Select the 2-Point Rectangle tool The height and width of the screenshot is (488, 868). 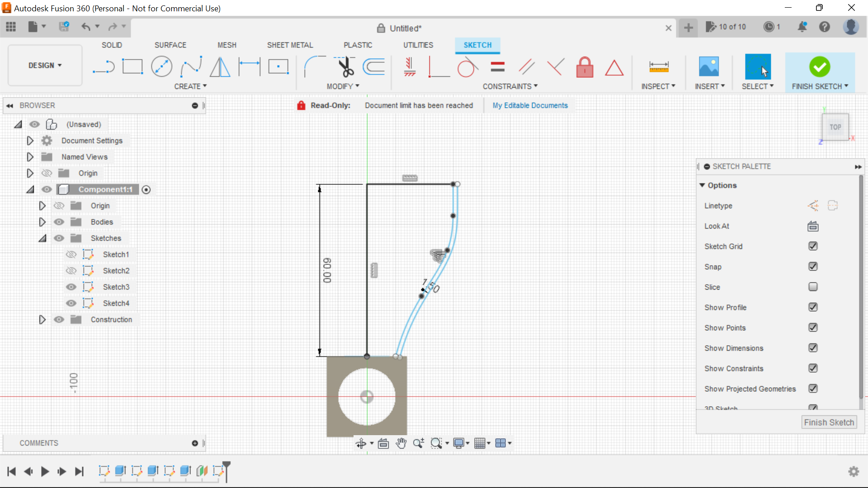(132, 66)
